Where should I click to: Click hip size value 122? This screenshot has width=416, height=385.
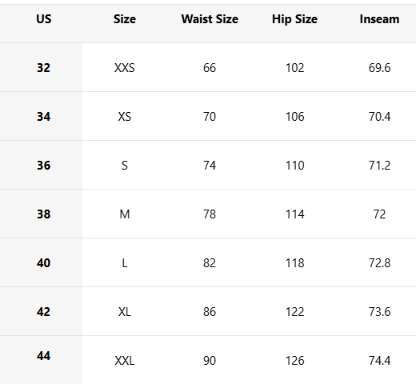295,312
